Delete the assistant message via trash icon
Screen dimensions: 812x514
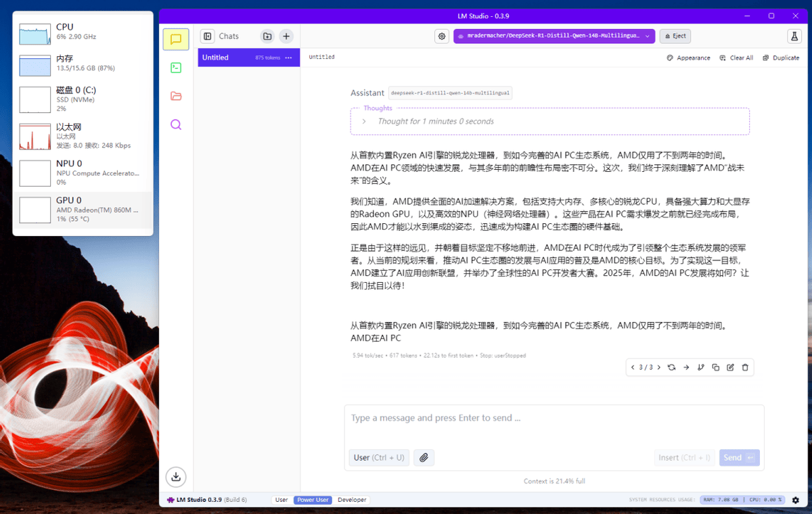click(745, 367)
